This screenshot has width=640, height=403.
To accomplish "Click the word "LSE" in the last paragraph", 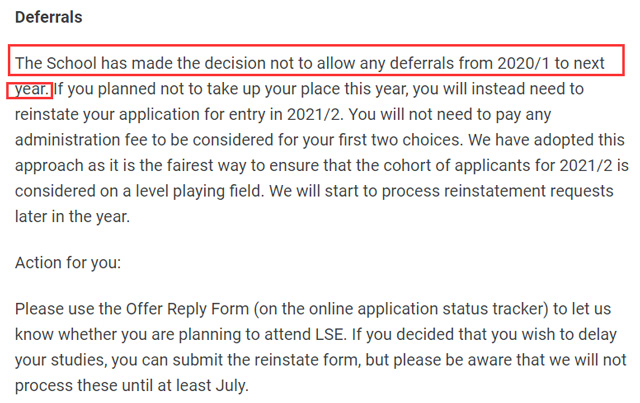I will pos(329,334).
